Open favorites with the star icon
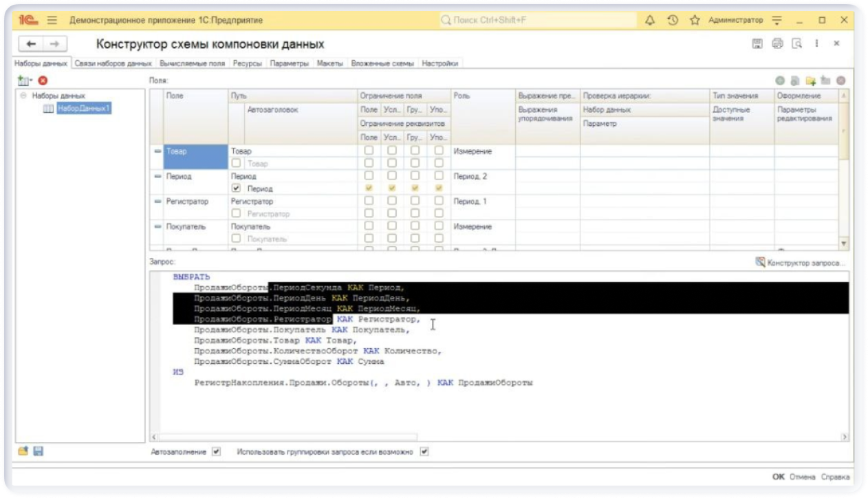Image resolution: width=868 pixels, height=498 pixels. 695,21
